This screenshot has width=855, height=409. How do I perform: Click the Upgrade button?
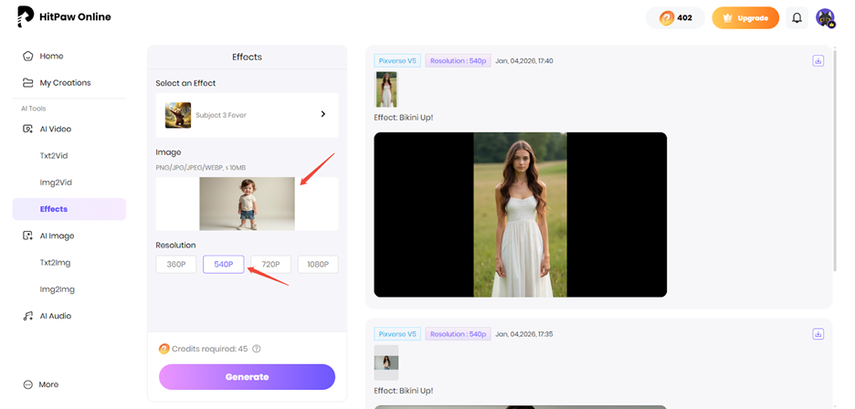click(745, 18)
